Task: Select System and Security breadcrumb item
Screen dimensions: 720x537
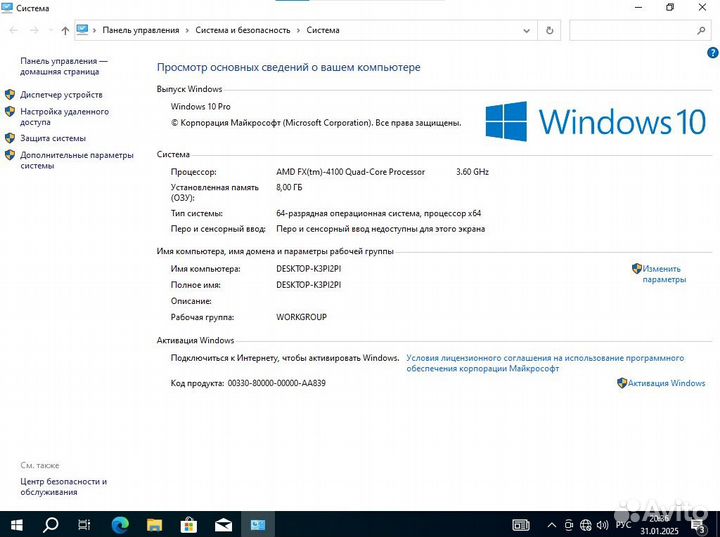Action: pos(243,30)
